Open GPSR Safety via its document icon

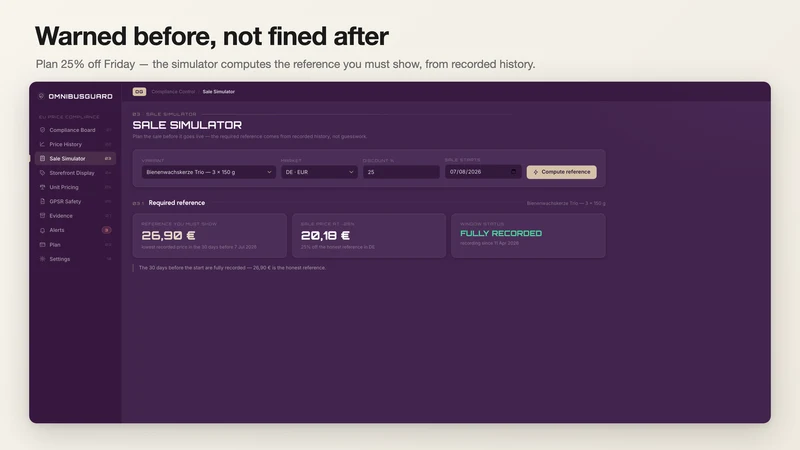pos(42,201)
